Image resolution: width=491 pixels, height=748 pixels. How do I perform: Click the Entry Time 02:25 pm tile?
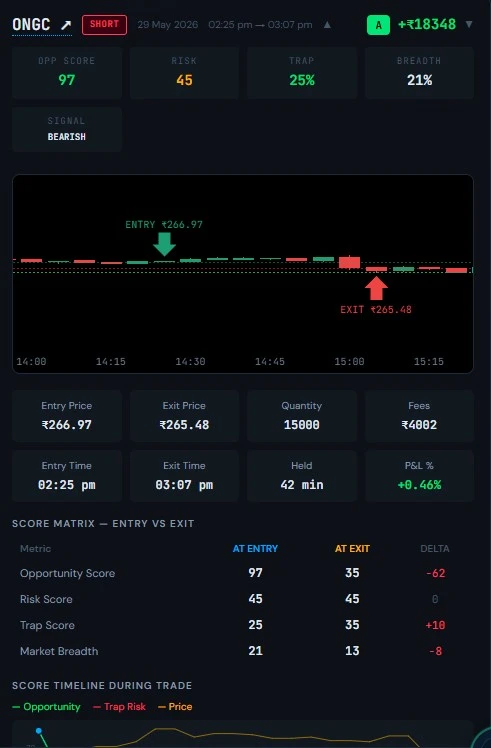[67, 476]
